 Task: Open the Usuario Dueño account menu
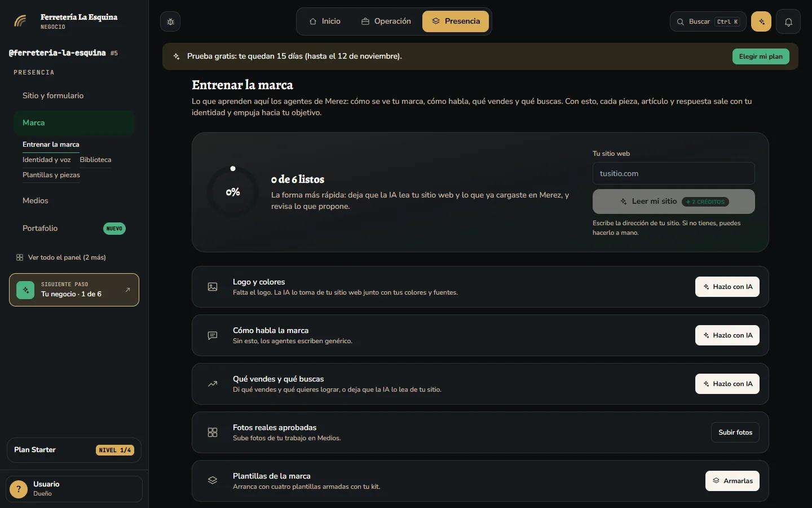click(74, 489)
